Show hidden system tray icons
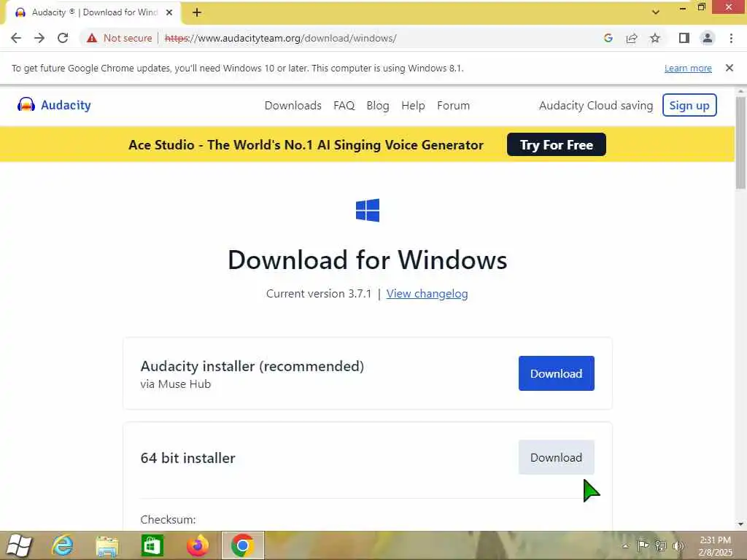This screenshot has width=747, height=560. (625, 546)
